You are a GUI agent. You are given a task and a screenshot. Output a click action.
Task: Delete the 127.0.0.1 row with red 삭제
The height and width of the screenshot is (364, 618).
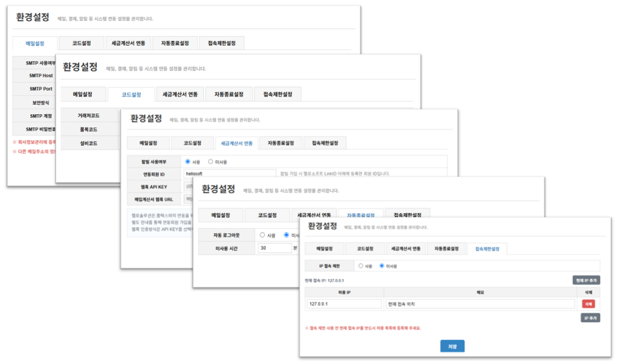pyautogui.click(x=588, y=304)
